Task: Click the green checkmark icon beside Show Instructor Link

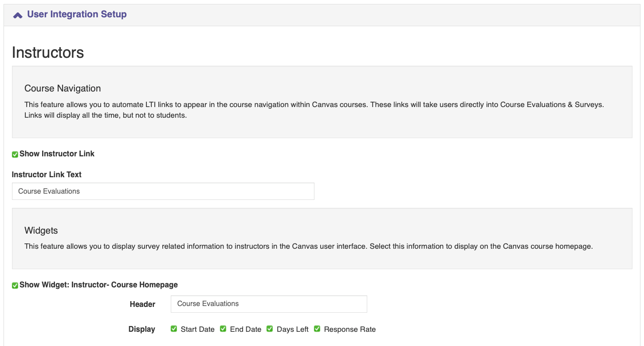Action: point(15,154)
